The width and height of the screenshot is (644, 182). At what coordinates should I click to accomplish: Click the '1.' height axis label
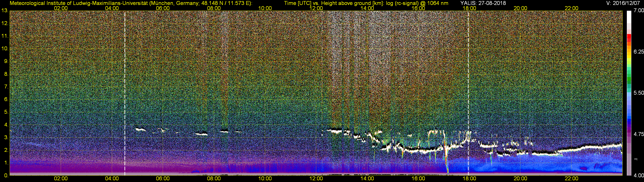[x=6, y=163]
